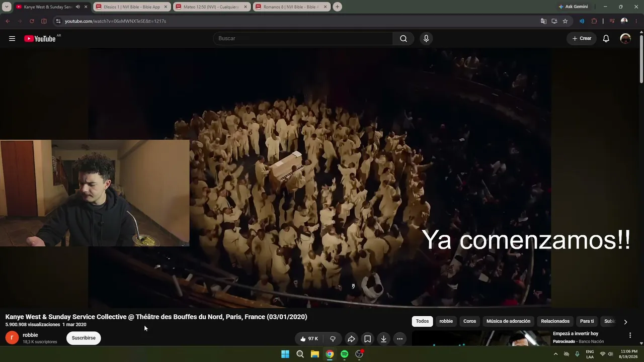Image resolution: width=644 pixels, height=362 pixels.
Task: Like the video with 97 K likes
Action: point(309,339)
